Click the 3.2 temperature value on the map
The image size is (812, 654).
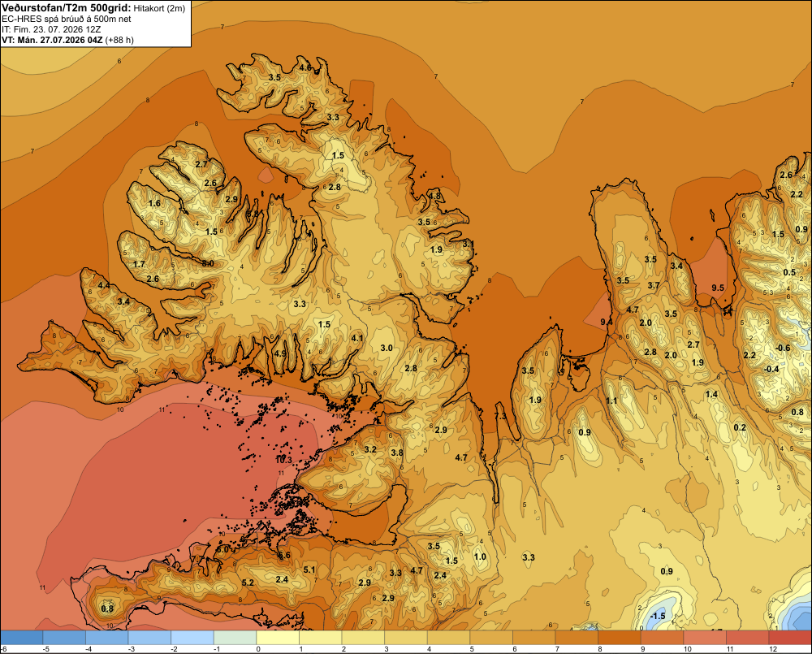(369, 450)
